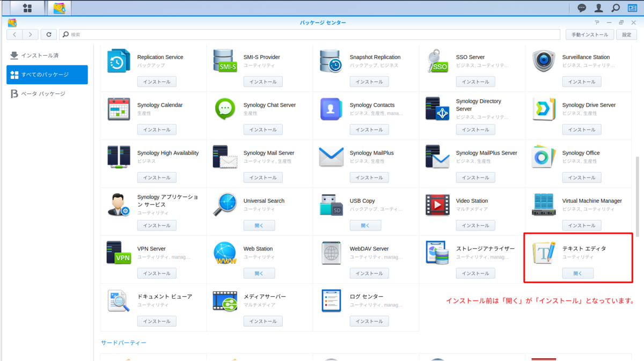
Task: Open the window help question mark
Action: (x=597, y=23)
